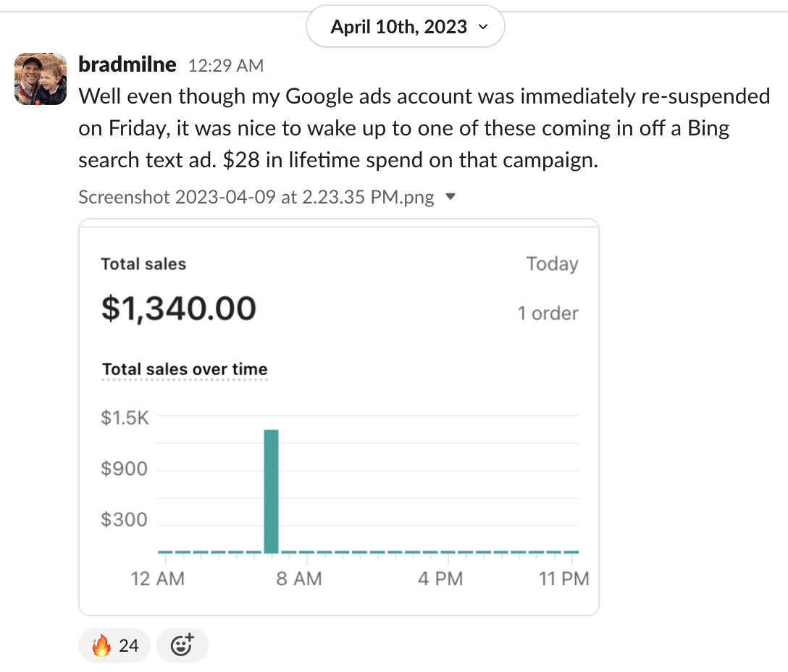Click the chevron beside April 10th, 2023
The height and width of the screenshot is (672, 788).
pos(483,28)
